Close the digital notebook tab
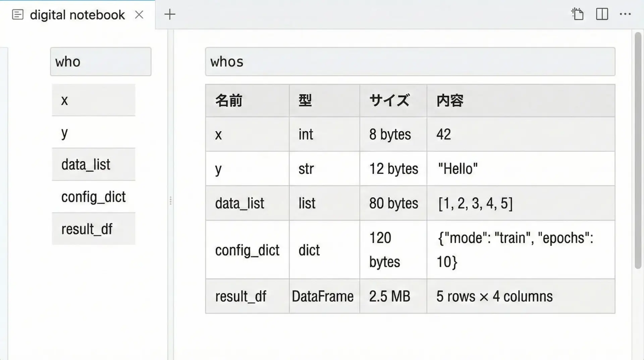This screenshot has width=644, height=360. point(139,15)
